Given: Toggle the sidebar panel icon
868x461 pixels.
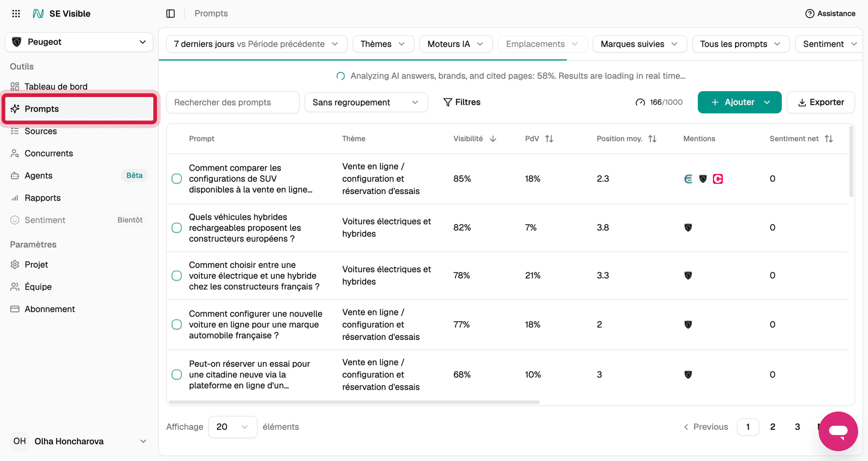Looking at the screenshot, I should [171, 14].
